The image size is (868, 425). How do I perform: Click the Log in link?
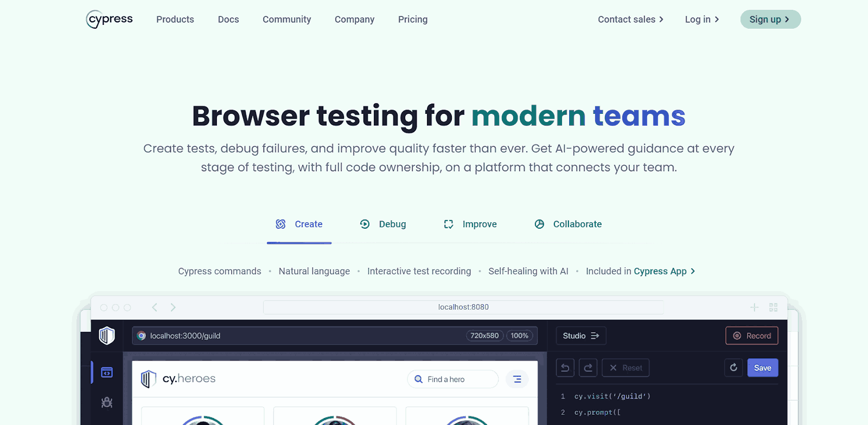702,20
